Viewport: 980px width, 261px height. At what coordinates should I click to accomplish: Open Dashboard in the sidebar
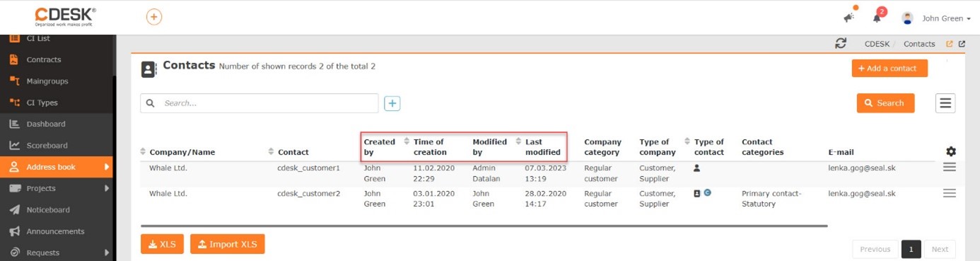pyautogui.click(x=46, y=124)
